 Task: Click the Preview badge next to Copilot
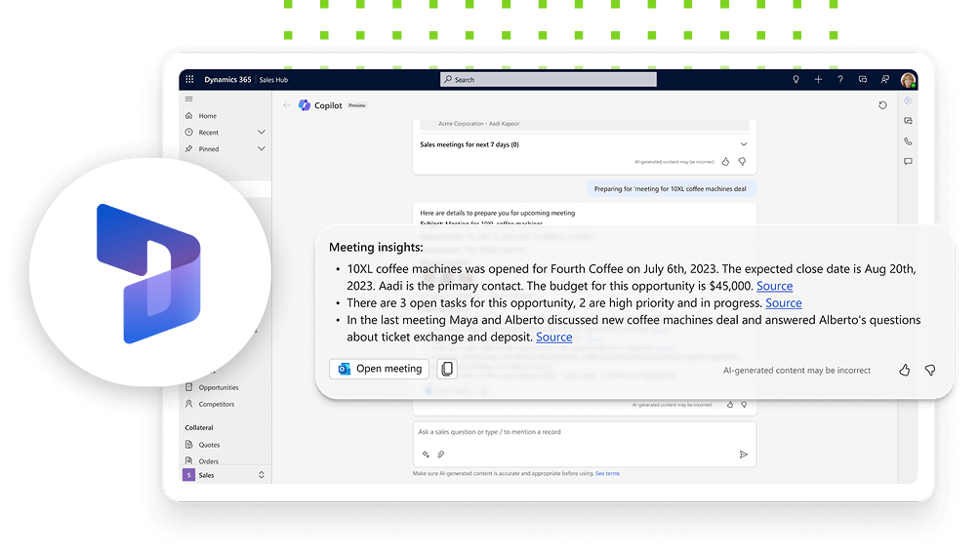(357, 105)
